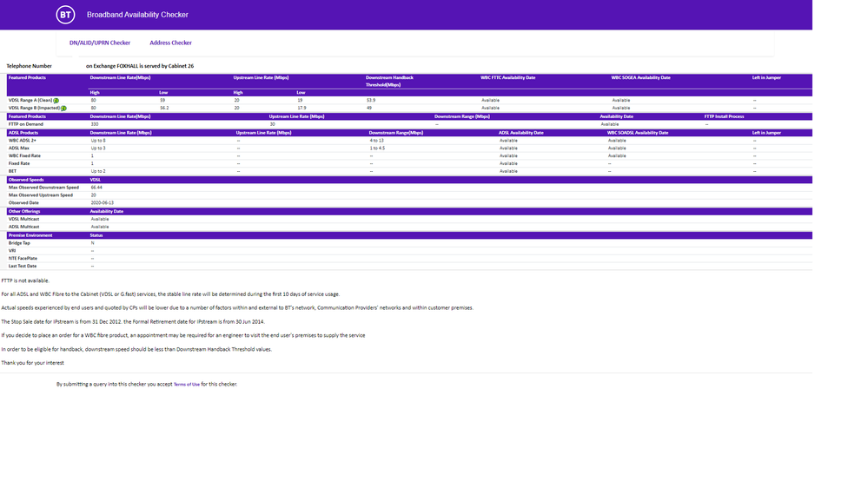Click the Broadband Availability Checker title

[137, 15]
